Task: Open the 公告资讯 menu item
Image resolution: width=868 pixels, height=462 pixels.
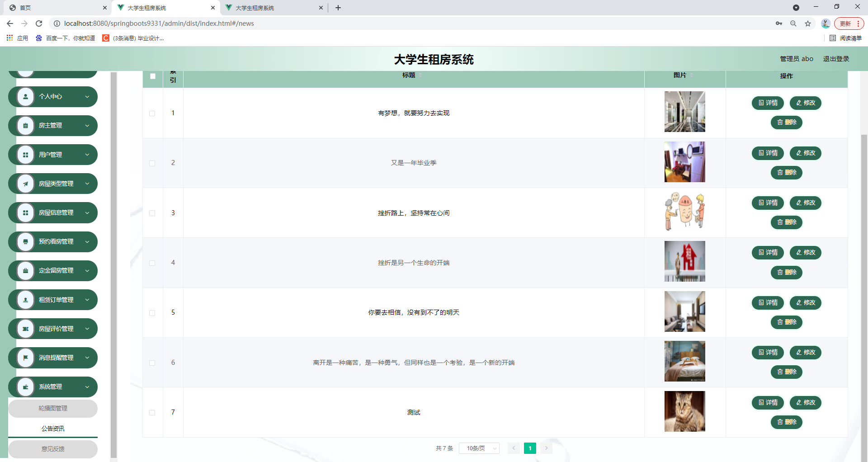Action: pos(52,428)
